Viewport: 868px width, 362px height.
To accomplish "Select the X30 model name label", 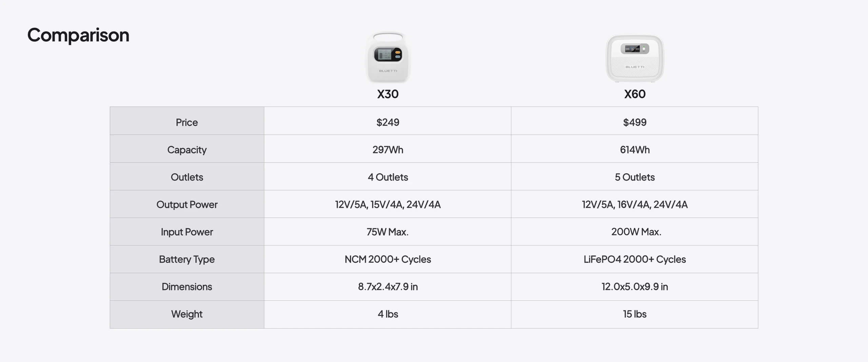I will click(388, 94).
